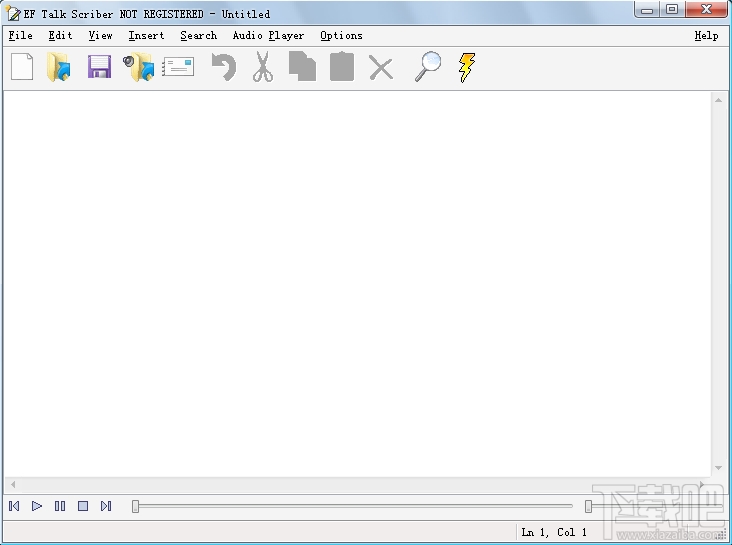
Task: Open a file with the folder icon
Action: (59, 67)
